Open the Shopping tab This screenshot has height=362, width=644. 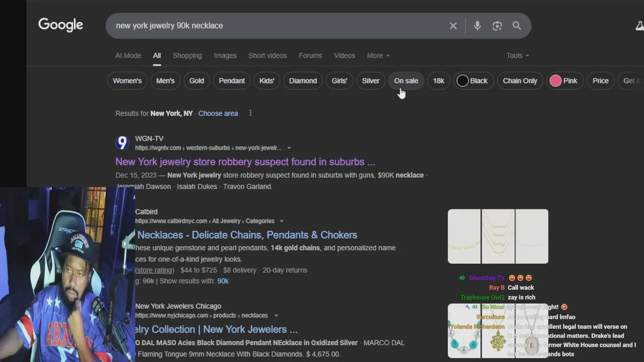[187, 55]
